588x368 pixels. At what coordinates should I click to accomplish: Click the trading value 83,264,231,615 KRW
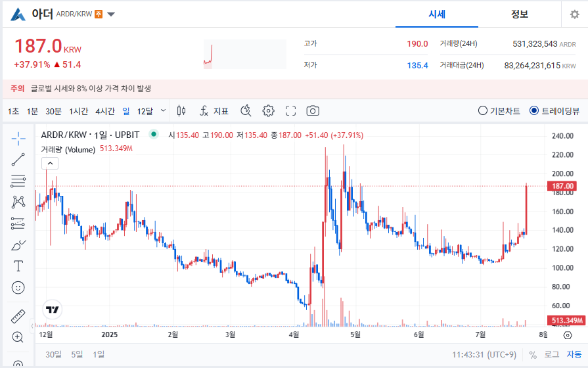click(x=540, y=66)
